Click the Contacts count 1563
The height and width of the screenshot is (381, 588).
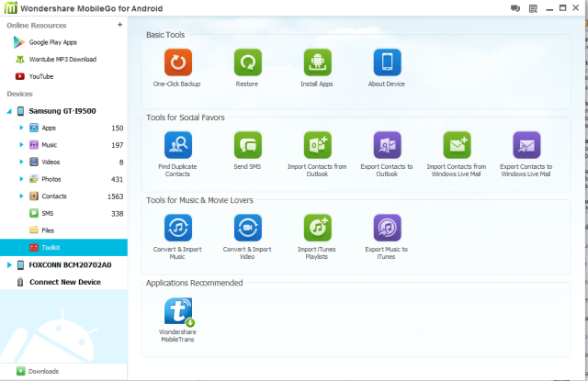[116, 196]
